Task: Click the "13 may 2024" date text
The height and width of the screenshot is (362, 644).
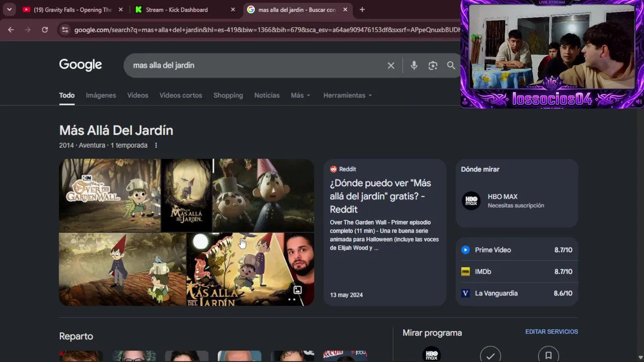Action: pyautogui.click(x=346, y=295)
